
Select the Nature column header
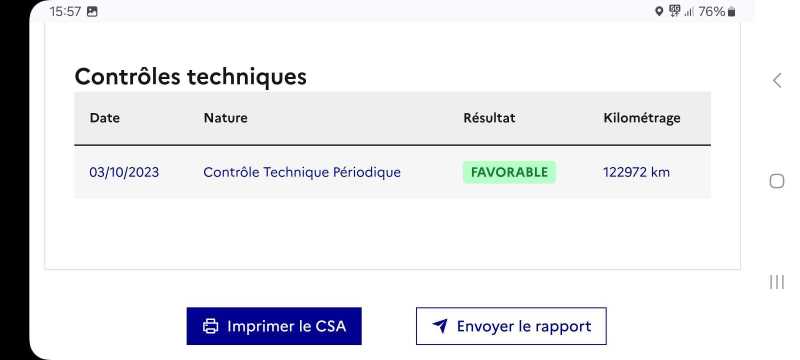coord(226,118)
